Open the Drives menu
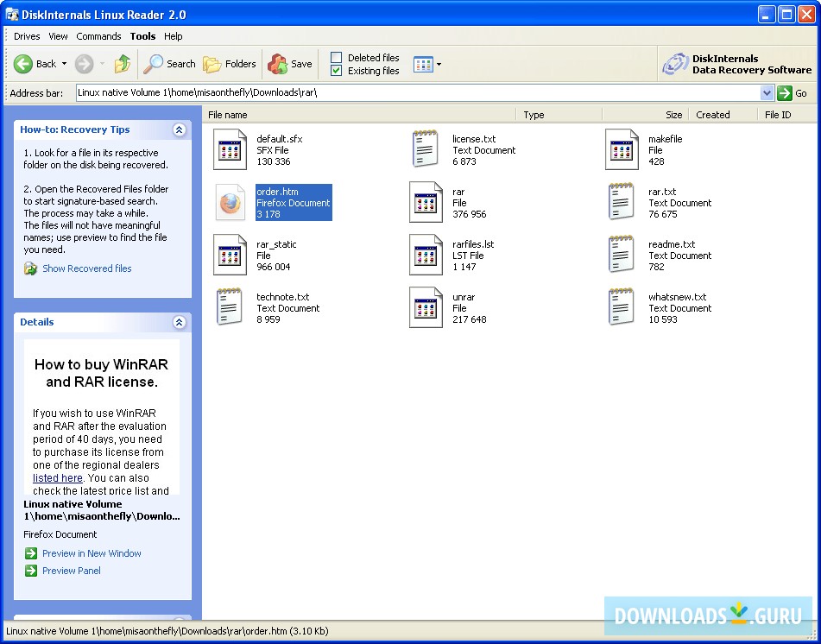The height and width of the screenshot is (644, 821). [x=27, y=36]
